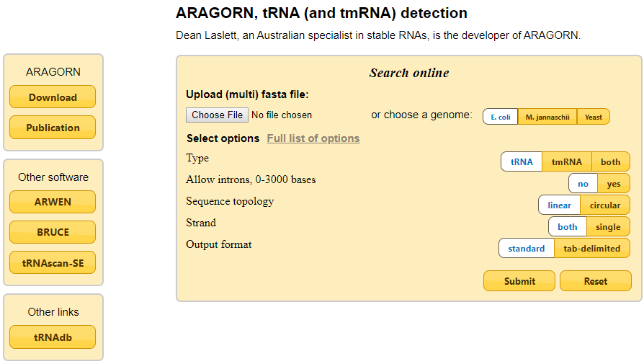Disable introns with the no option
644x364 pixels.
[x=583, y=184]
